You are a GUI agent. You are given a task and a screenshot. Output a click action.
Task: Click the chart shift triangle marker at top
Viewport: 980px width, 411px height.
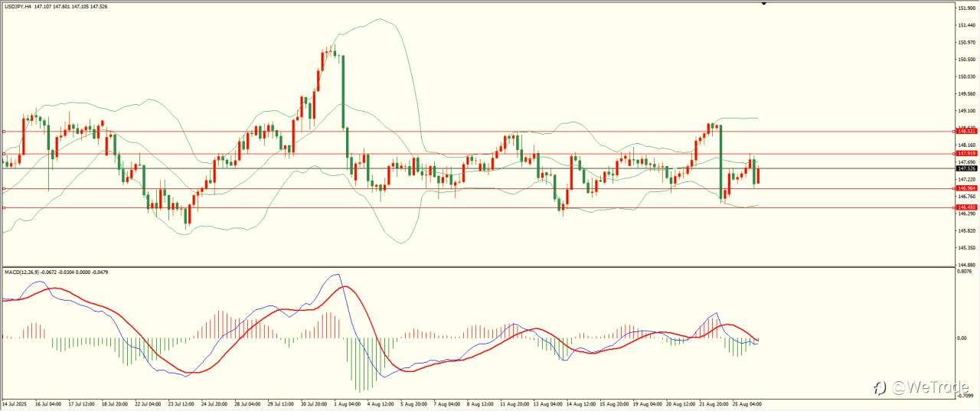coord(763,3)
